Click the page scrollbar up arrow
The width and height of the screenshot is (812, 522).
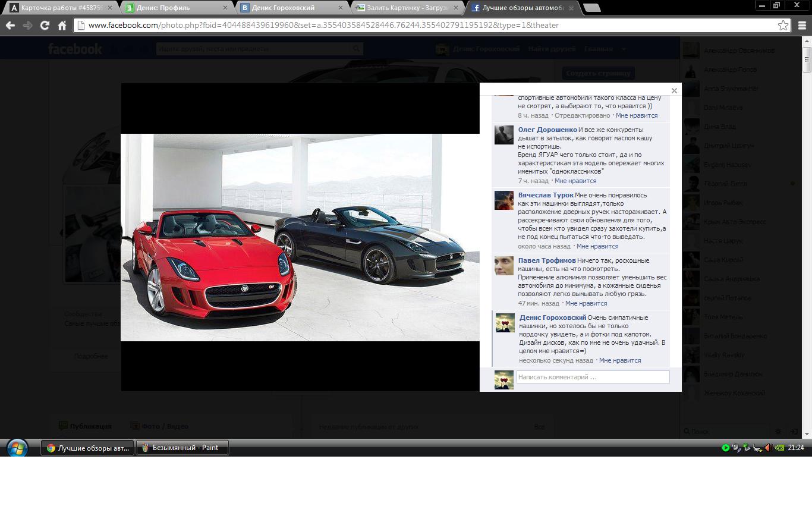(x=807, y=41)
